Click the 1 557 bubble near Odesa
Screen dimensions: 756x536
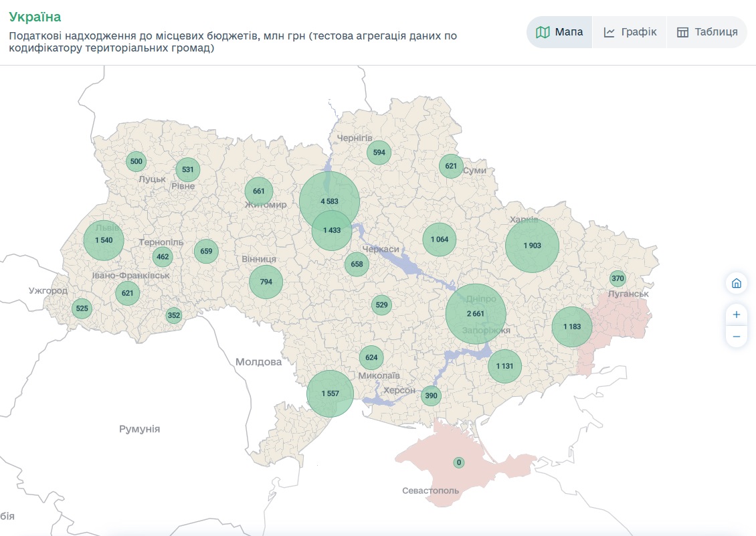(330, 393)
